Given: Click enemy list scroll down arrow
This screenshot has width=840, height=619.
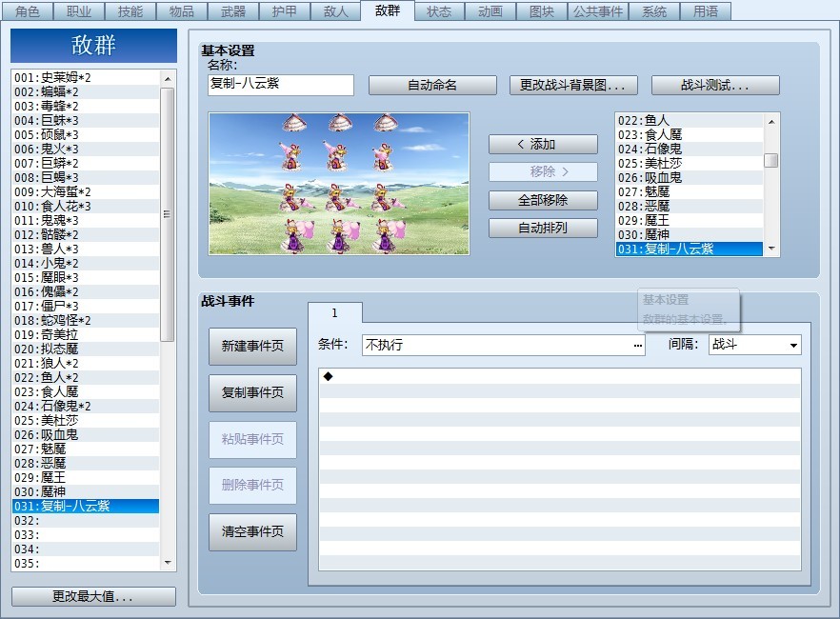Looking at the screenshot, I should 771,249.
